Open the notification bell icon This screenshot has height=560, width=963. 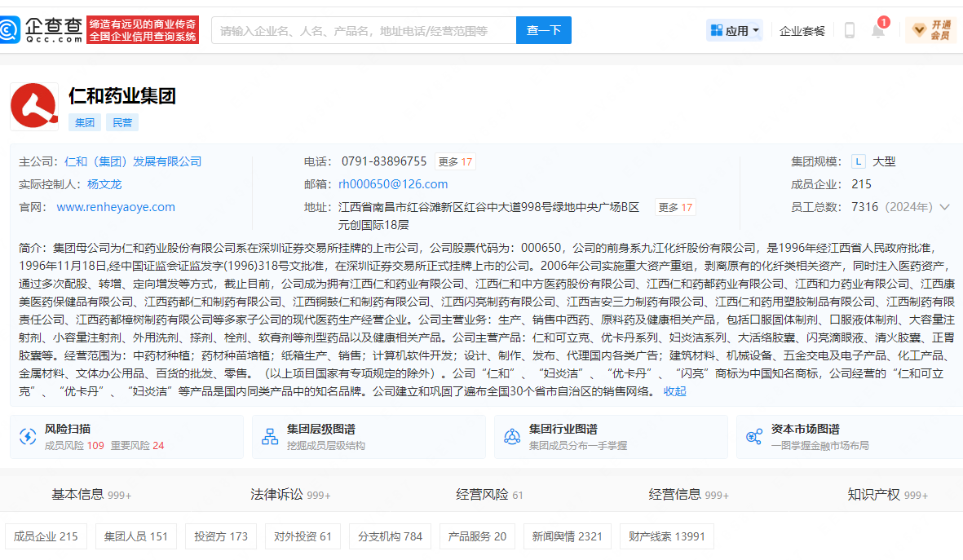[x=878, y=31]
